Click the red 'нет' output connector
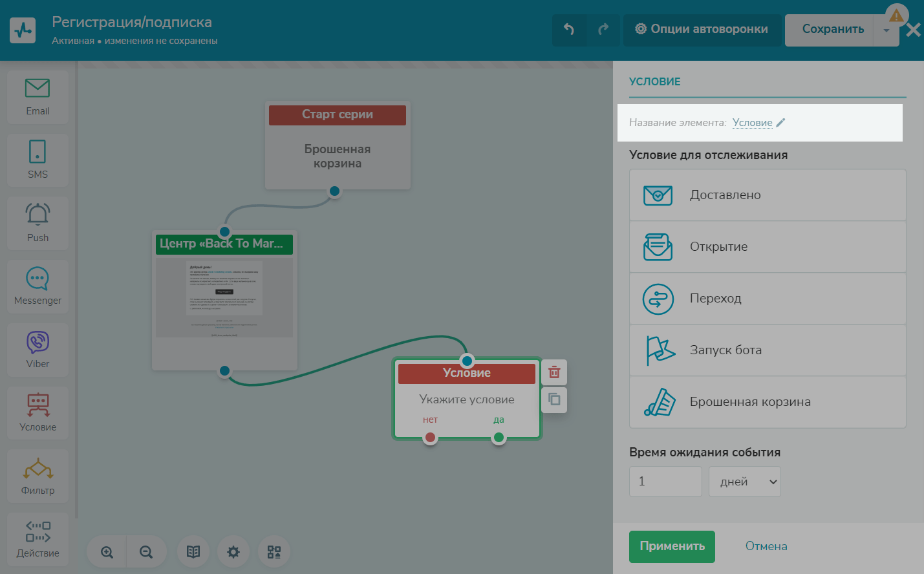 [x=430, y=438]
